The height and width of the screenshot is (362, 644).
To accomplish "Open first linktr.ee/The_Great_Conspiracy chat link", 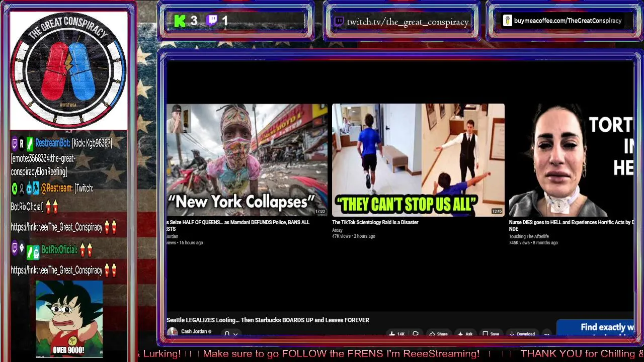I will pyautogui.click(x=56, y=227).
